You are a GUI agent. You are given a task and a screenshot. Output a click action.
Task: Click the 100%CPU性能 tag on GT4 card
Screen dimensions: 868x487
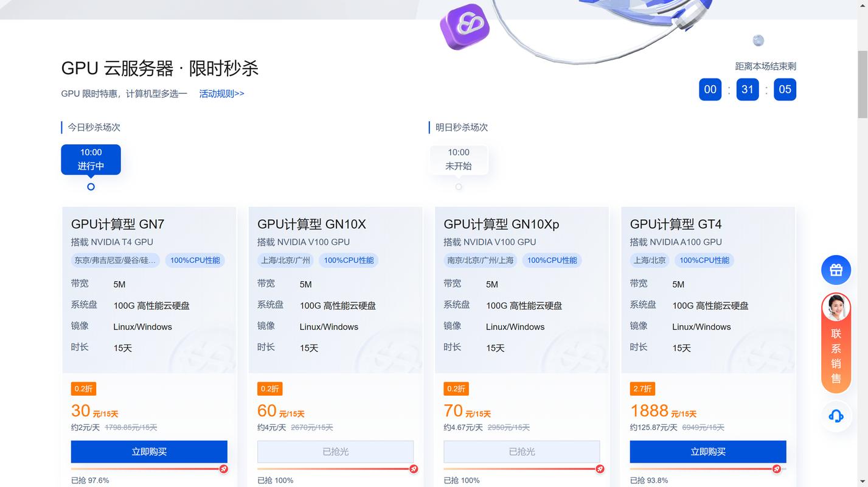(704, 261)
